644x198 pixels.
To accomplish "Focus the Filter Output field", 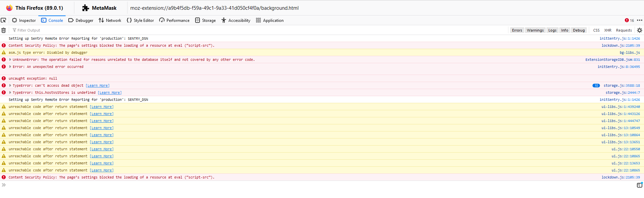I will 259,30.
